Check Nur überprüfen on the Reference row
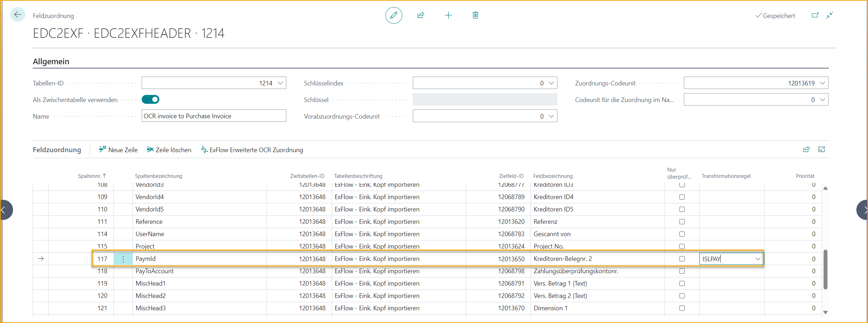Image resolution: width=868 pixels, height=323 pixels. [x=681, y=221]
